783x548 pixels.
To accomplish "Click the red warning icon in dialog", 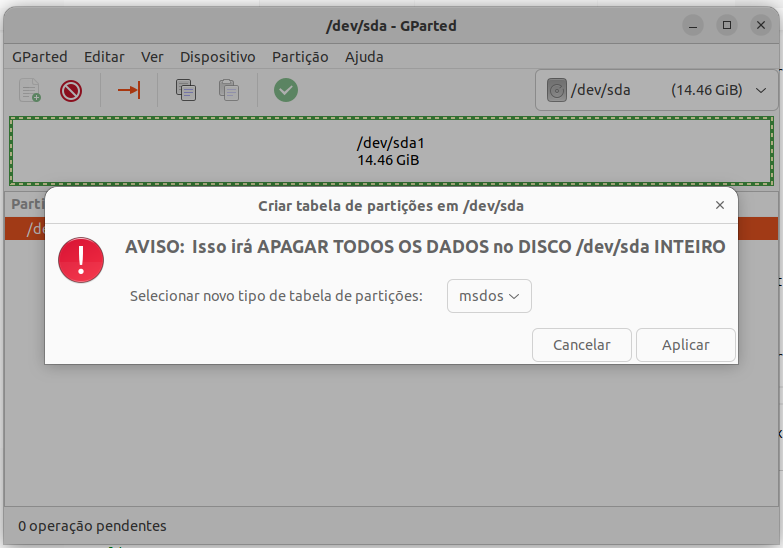I will click(x=80, y=258).
